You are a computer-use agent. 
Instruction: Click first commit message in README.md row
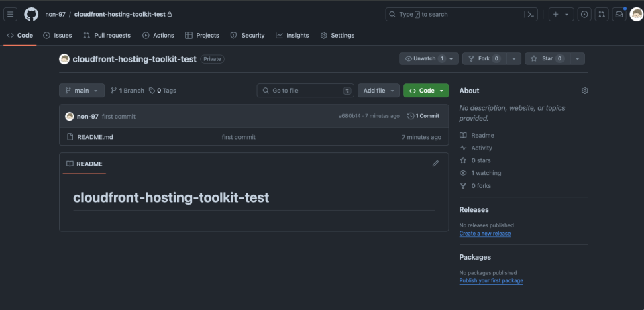239,137
